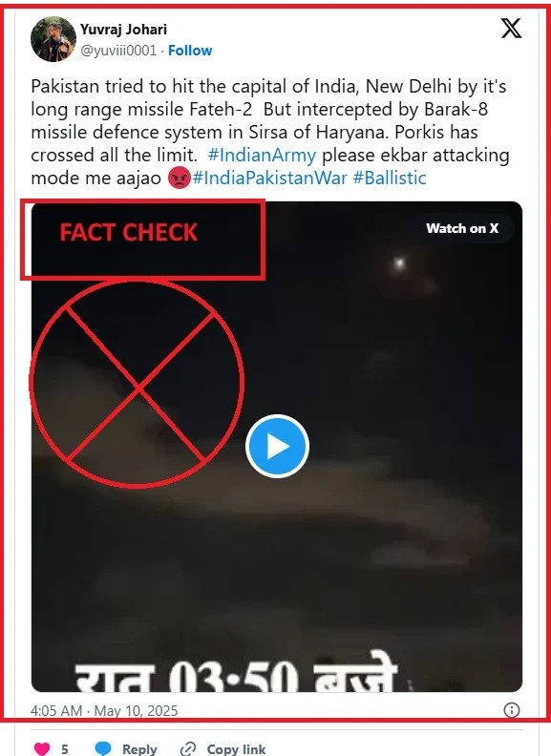The image size is (551, 756).
Task: Click the @yuviii0001 handle
Action: (x=118, y=51)
